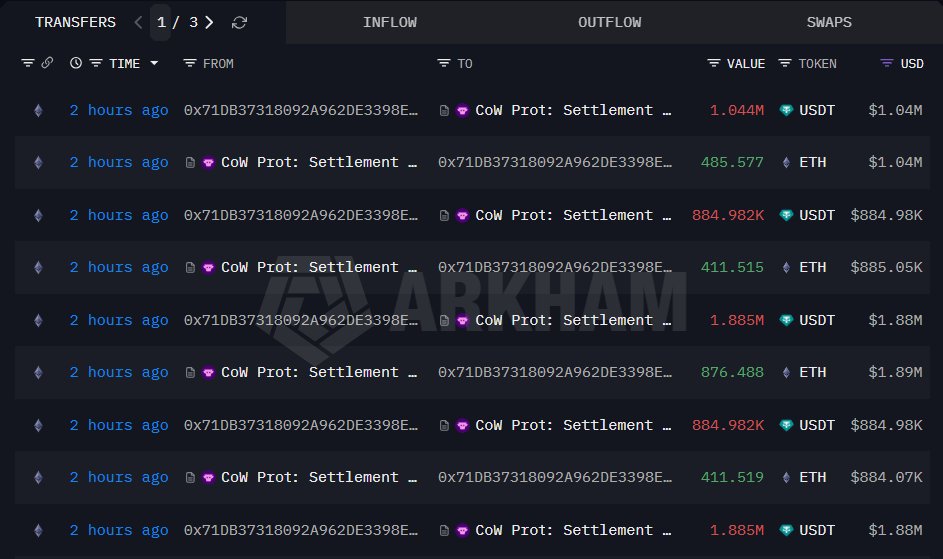943x559 pixels.
Task: Click the USDT token icon in 1.044M row
Action: pos(786,110)
